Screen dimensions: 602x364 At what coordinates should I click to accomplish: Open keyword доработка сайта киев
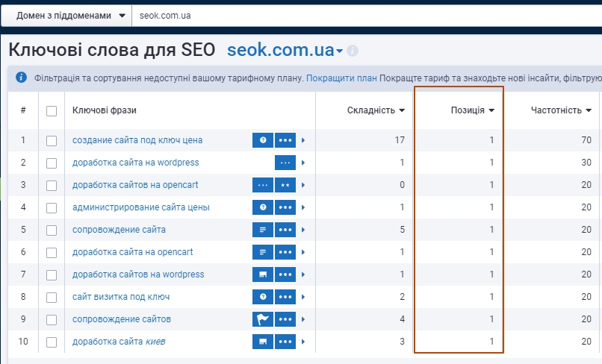point(119,342)
